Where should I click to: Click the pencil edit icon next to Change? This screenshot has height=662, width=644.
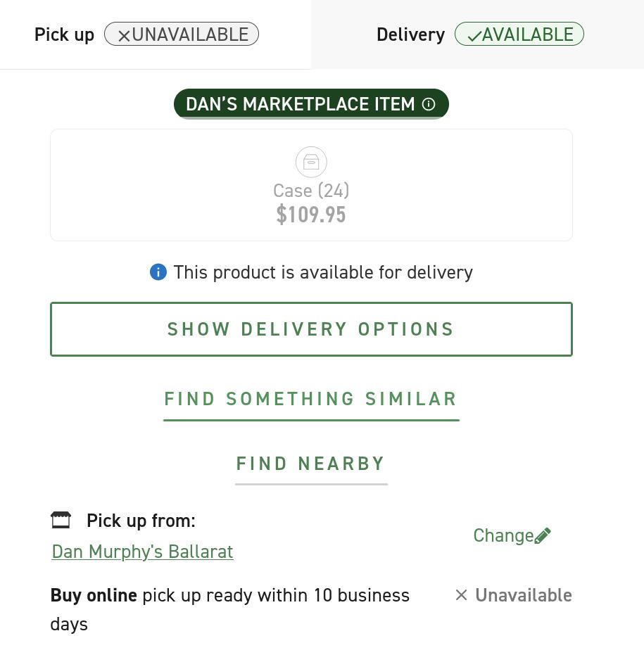point(543,536)
